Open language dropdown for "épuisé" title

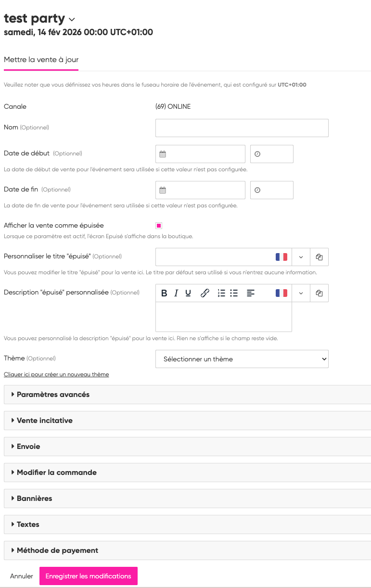[301, 257]
